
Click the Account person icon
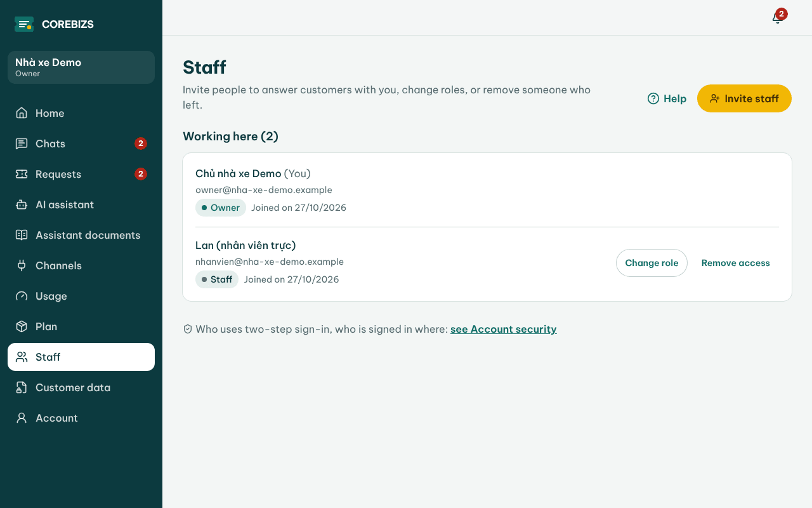pos(22,418)
